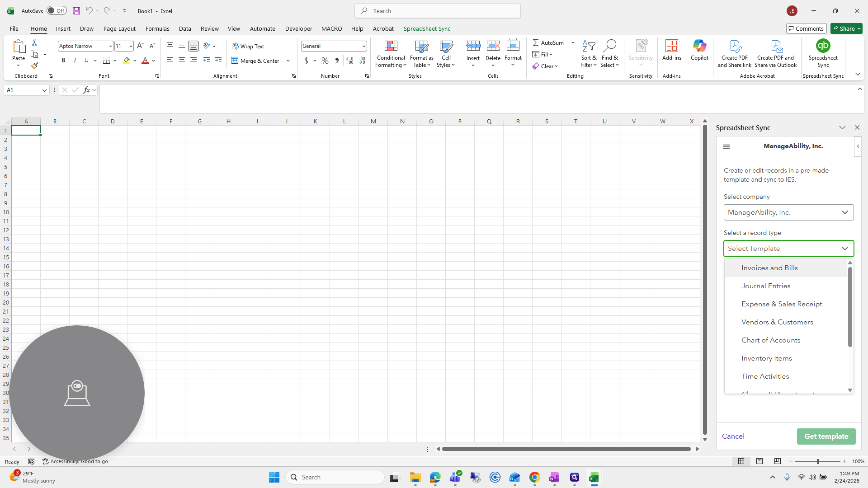Apply the yellow fill color swatch
This screenshot has height=488, width=868.
(127, 61)
